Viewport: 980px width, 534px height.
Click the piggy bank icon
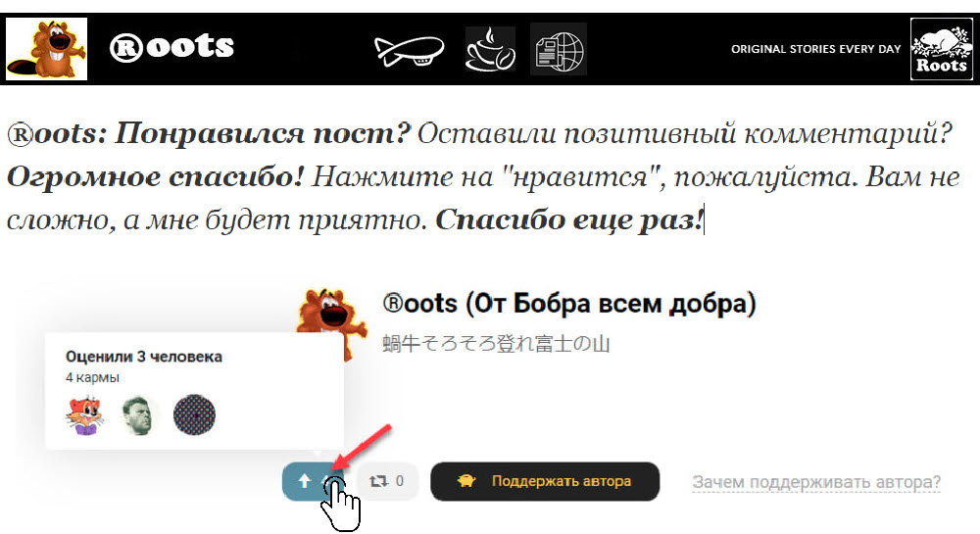[x=466, y=481]
